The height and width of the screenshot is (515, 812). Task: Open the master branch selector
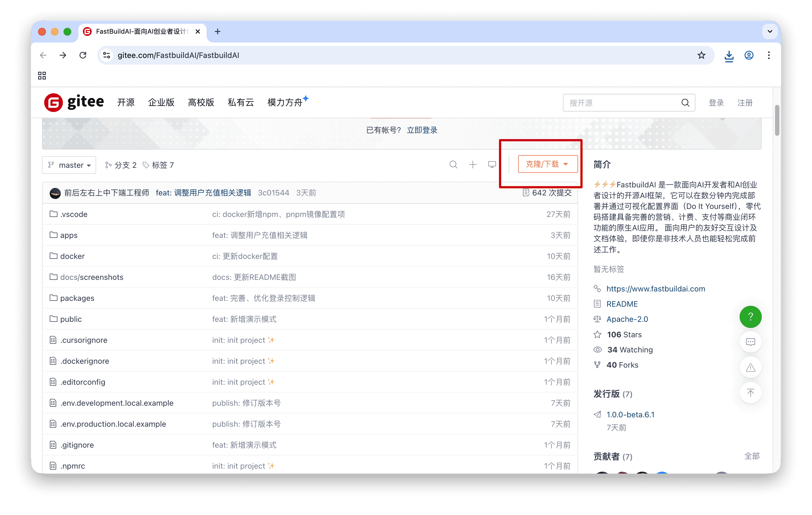[69, 165]
